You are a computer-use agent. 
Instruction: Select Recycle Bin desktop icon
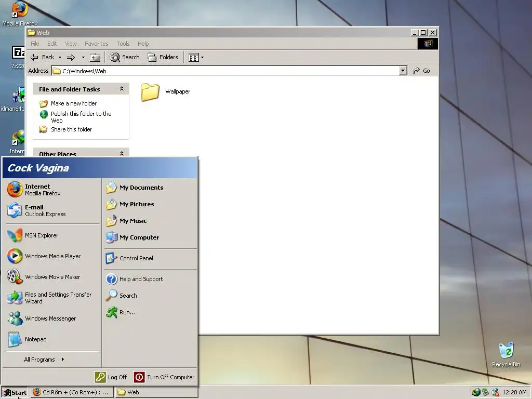506,354
